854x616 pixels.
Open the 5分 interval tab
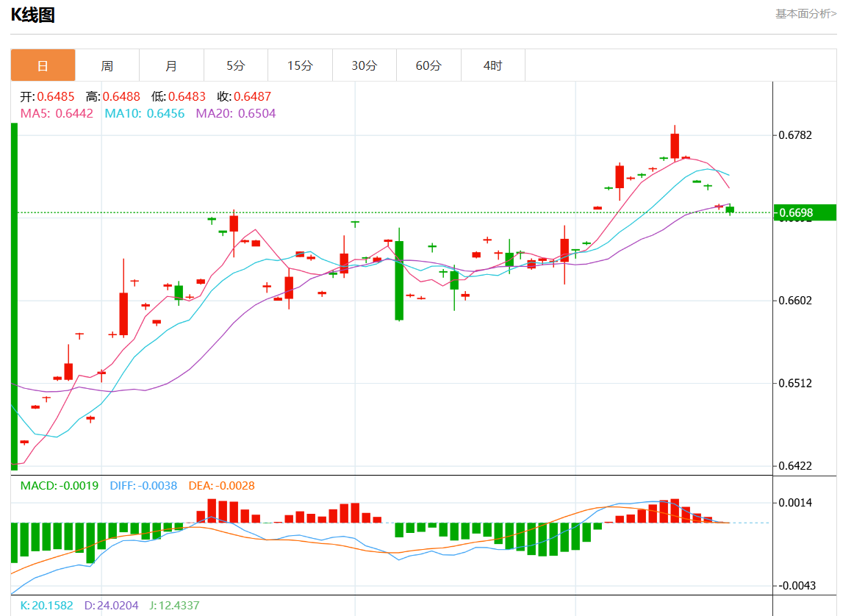[236, 65]
